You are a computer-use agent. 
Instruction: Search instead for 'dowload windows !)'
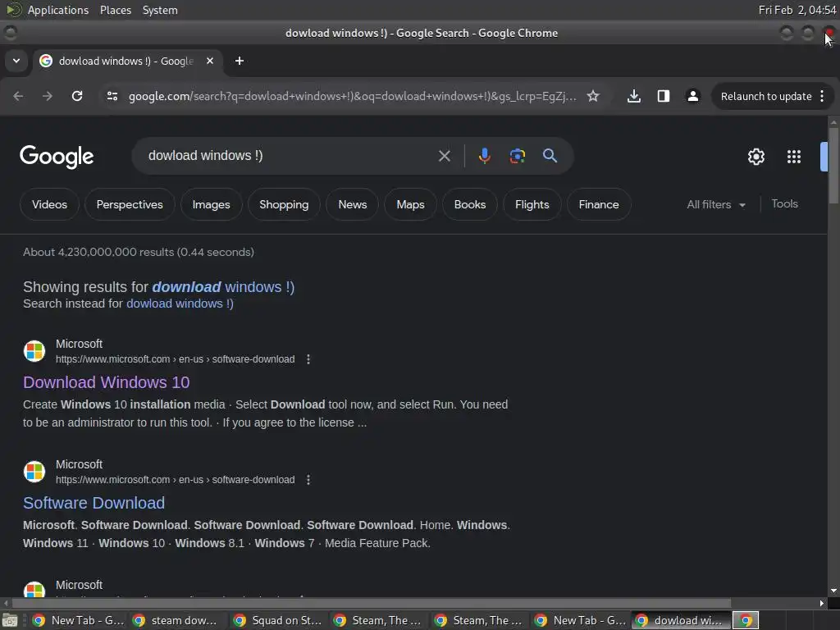point(180,304)
